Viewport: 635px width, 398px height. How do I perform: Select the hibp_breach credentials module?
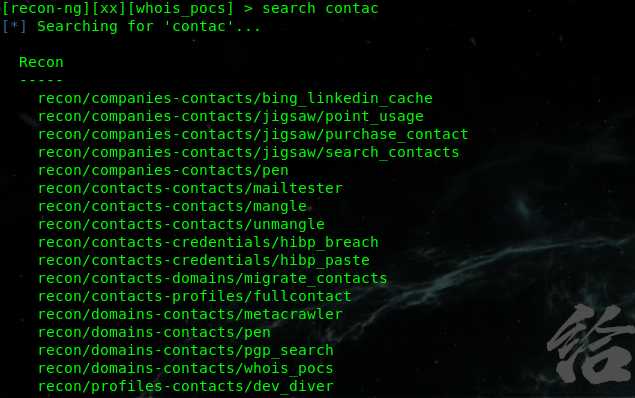click(208, 243)
